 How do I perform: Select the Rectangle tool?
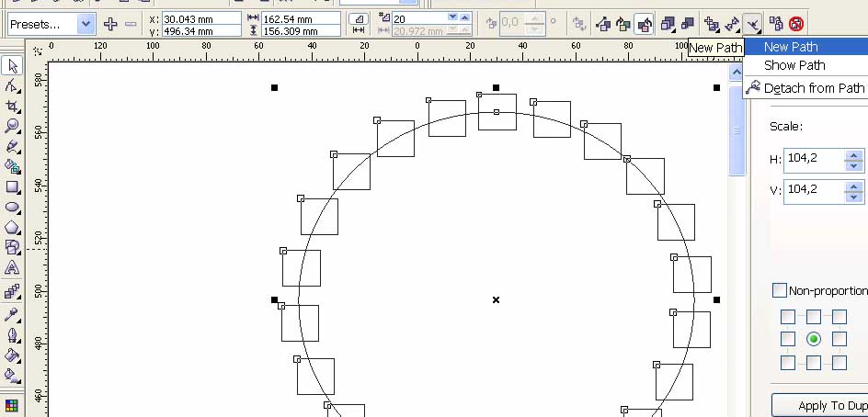tap(12, 187)
